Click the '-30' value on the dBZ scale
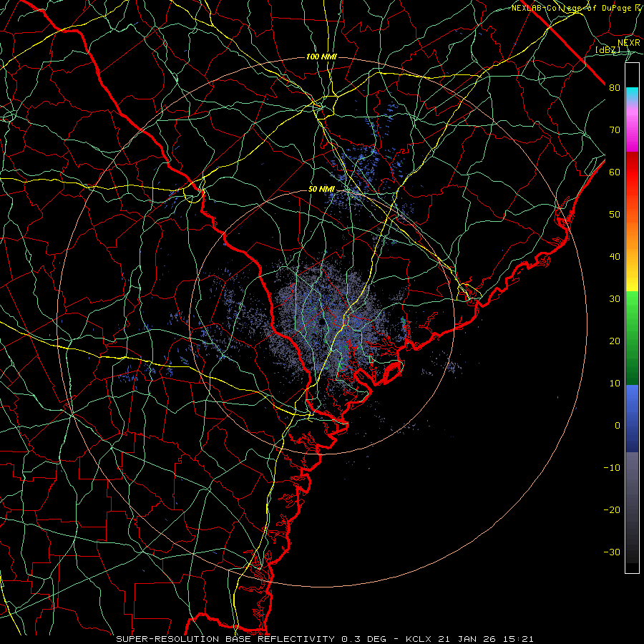 pyautogui.click(x=612, y=552)
